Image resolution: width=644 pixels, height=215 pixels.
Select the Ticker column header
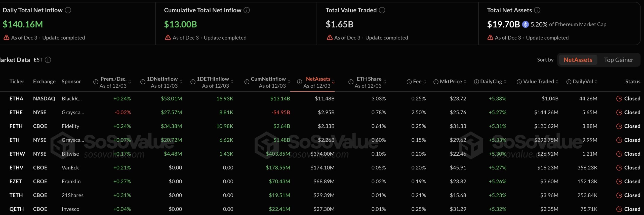coord(17,81)
